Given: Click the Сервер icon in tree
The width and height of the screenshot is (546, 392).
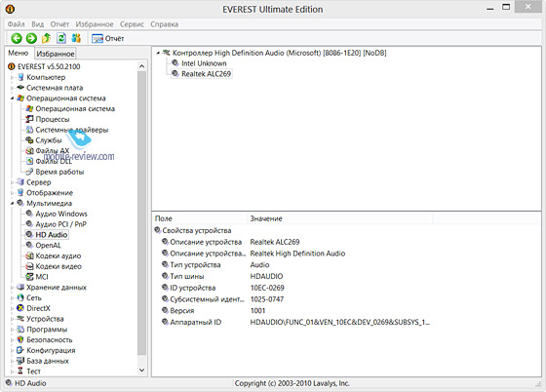Looking at the screenshot, I should click(x=20, y=181).
